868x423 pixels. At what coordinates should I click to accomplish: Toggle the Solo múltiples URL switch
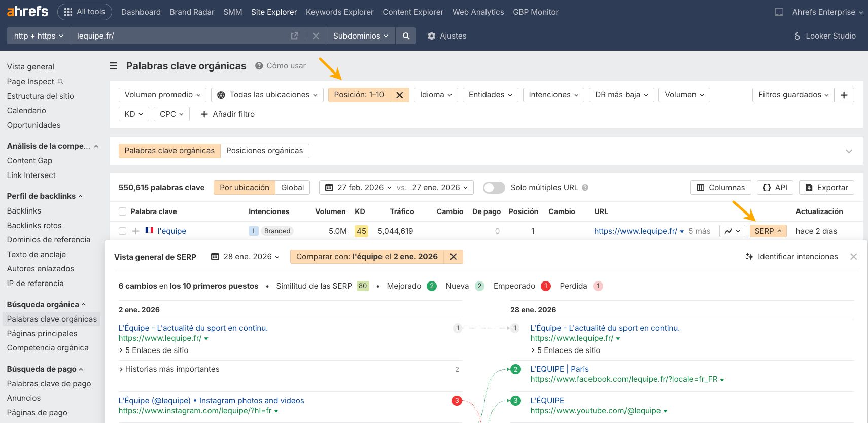click(x=494, y=188)
